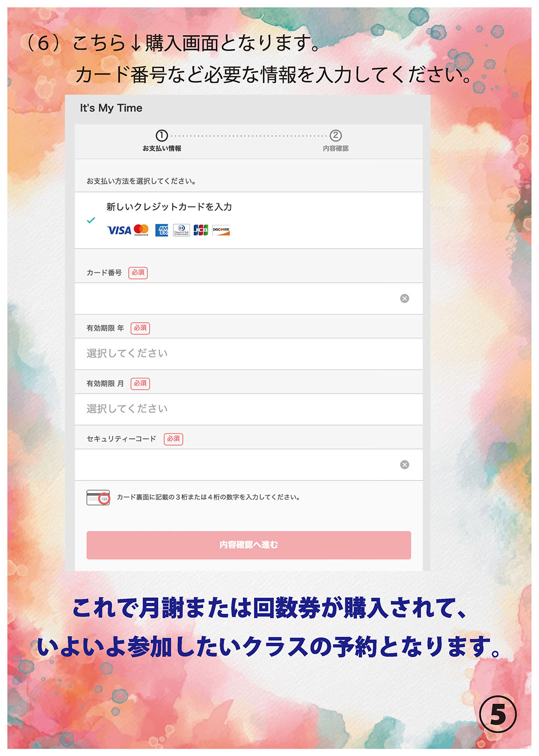Click the Mastercard logo
Screen dimensions: 539x756
[141, 230]
